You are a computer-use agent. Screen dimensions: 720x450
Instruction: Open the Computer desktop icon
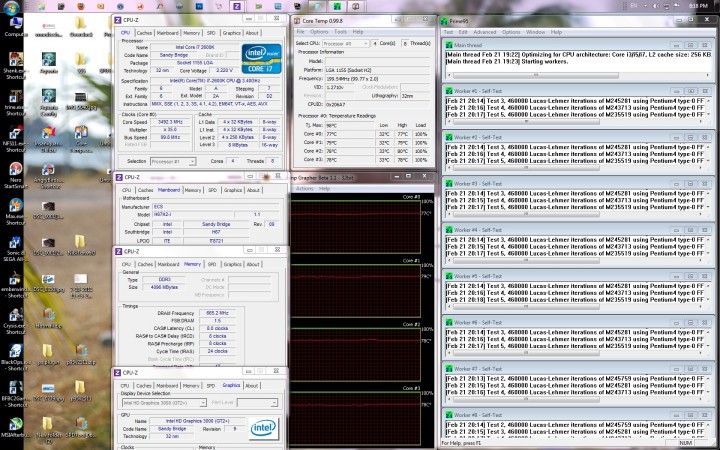tap(14, 22)
